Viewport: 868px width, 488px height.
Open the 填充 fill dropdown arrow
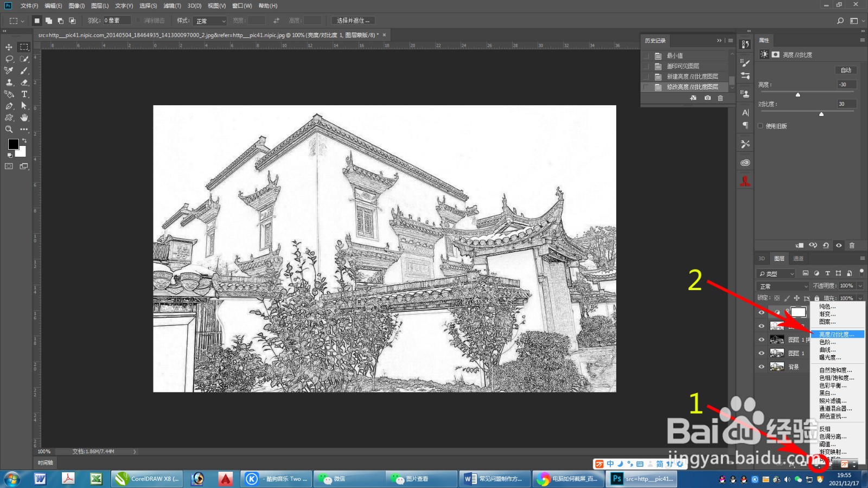[860, 298]
